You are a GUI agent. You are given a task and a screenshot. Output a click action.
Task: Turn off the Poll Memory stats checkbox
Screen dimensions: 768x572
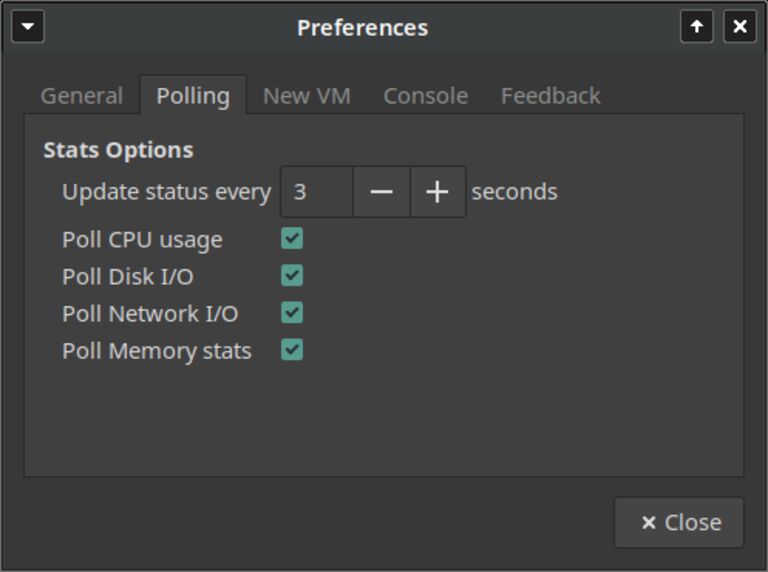coord(292,350)
